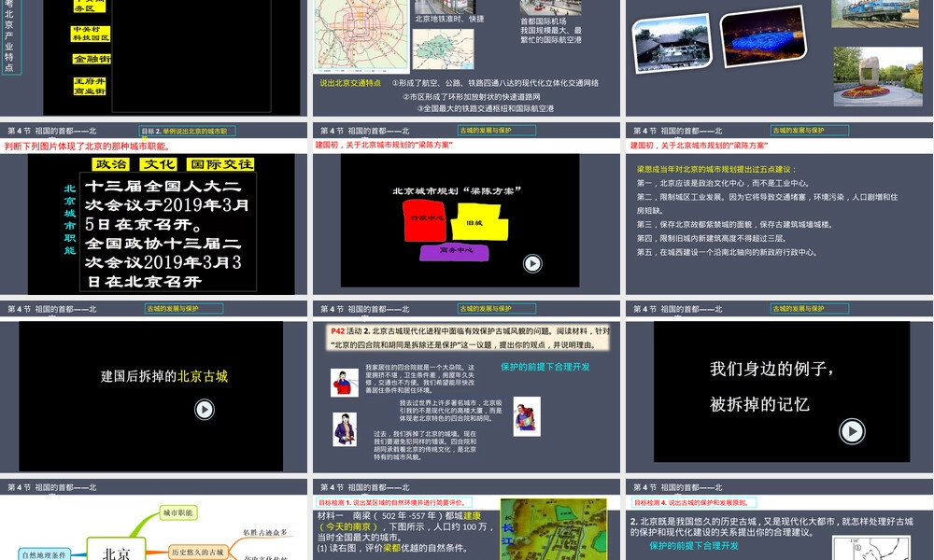This screenshot has width=934, height=560.
Task: Click the 目标检测 1 label box
Action: coord(394,502)
